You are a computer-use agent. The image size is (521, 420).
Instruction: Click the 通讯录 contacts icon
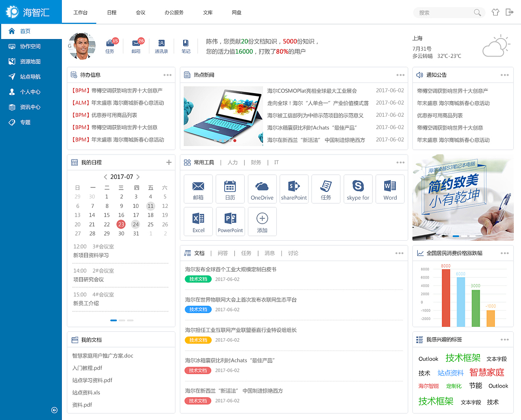pyautogui.click(x=161, y=45)
